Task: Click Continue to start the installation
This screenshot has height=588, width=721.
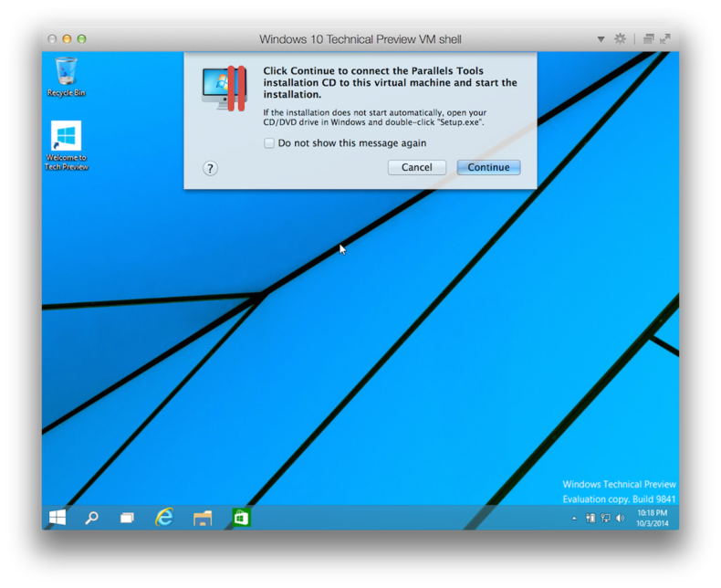Action: pyautogui.click(x=488, y=167)
